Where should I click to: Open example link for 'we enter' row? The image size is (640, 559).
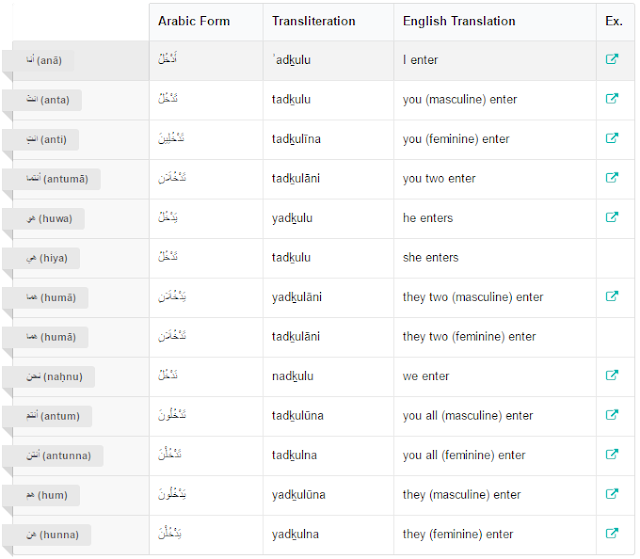[612, 376]
